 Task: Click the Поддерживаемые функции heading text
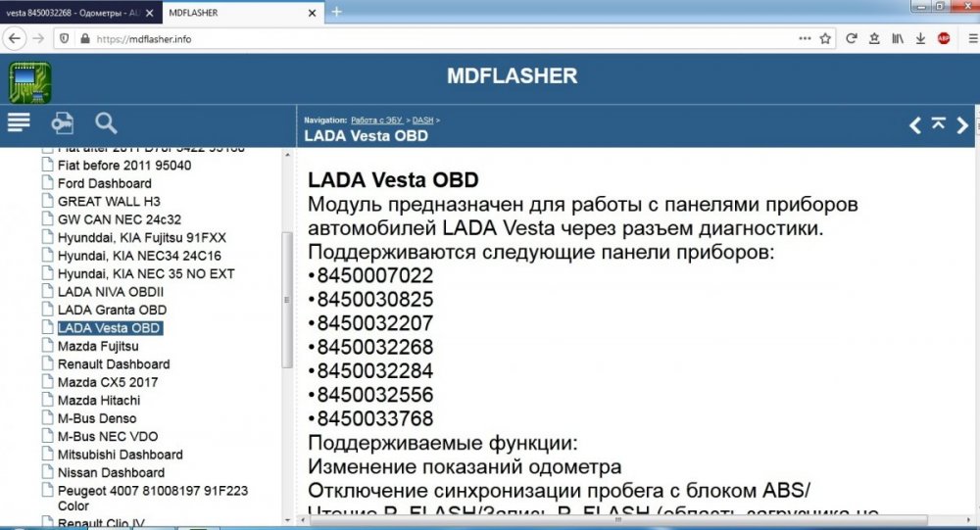[x=443, y=443]
